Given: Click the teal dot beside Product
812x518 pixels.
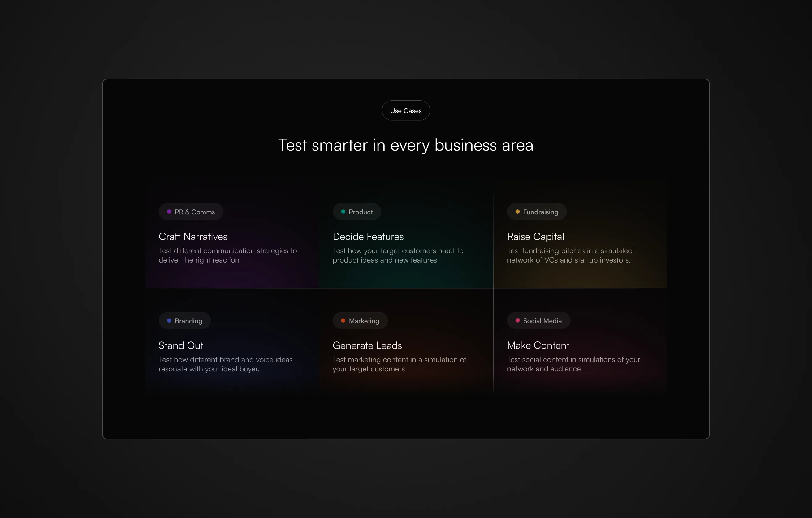Looking at the screenshot, I should [343, 212].
